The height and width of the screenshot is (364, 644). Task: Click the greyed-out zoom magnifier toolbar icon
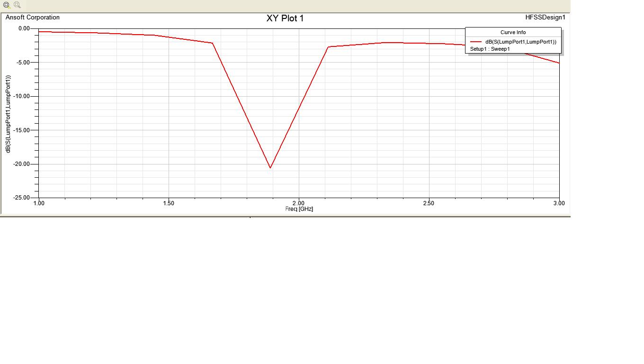click(17, 5)
